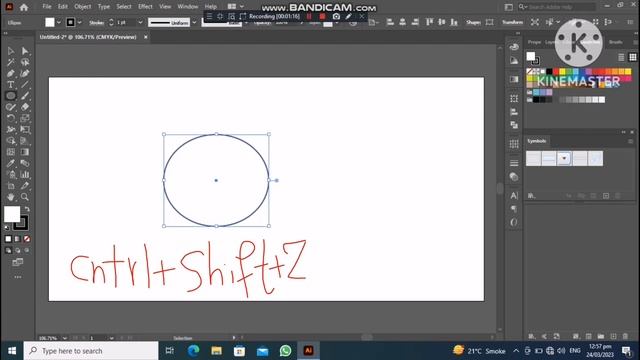Select the Direct Selection tool

pos(25,51)
